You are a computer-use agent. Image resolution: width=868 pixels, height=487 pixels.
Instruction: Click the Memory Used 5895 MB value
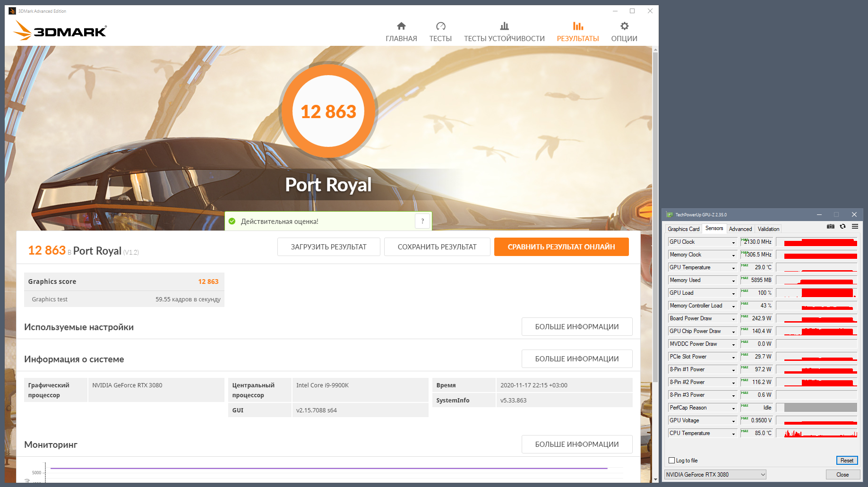pyautogui.click(x=756, y=280)
